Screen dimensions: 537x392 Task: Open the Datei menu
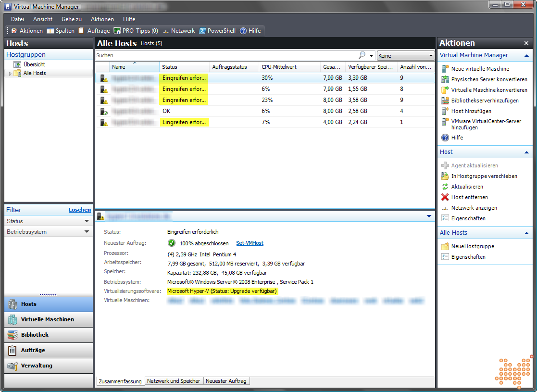(17, 19)
